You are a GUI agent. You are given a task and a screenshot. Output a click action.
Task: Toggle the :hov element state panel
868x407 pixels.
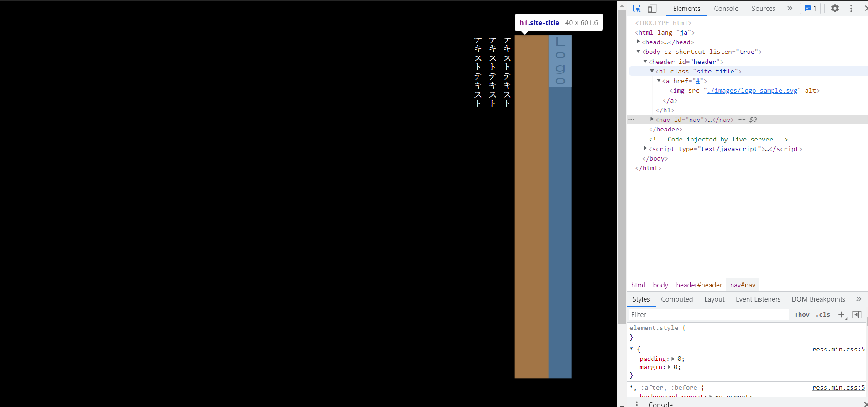click(802, 314)
